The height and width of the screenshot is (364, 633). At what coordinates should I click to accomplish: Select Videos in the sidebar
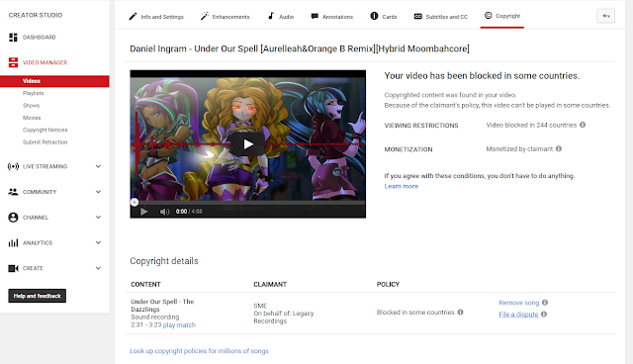point(54,81)
